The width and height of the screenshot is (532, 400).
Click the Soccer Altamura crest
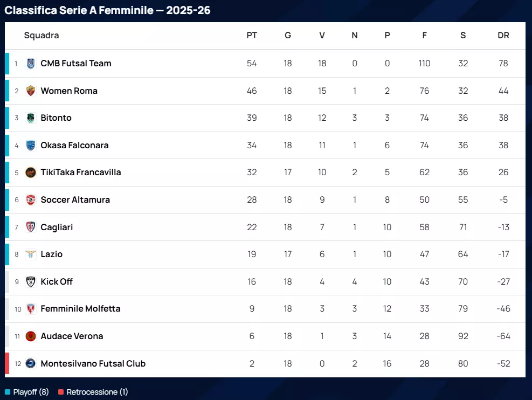(x=31, y=199)
